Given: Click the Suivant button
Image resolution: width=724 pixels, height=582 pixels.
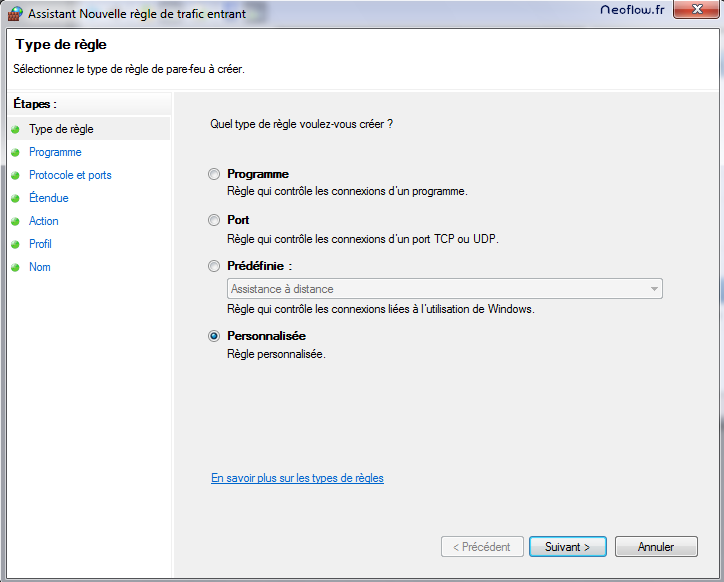Looking at the screenshot, I should coord(567,547).
